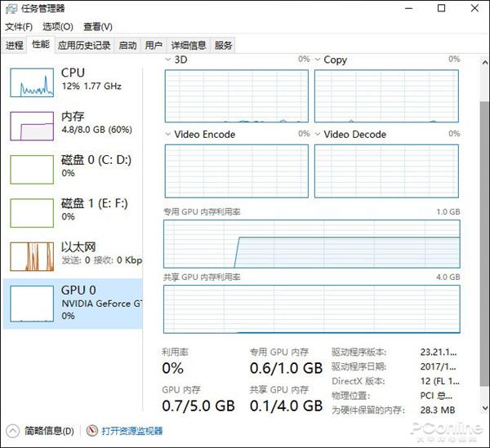Close the Task Manager window

coord(474,8)
